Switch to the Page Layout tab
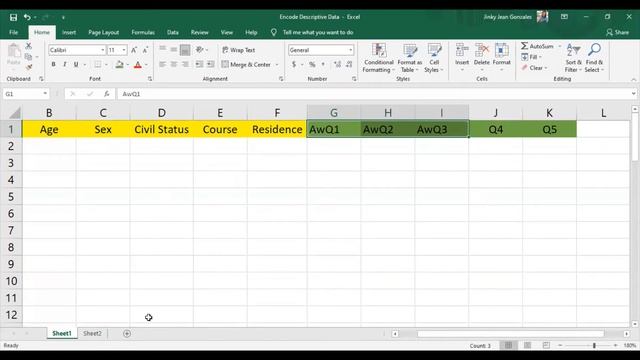This screenshot has height=360, width=640. pos(104,32)
